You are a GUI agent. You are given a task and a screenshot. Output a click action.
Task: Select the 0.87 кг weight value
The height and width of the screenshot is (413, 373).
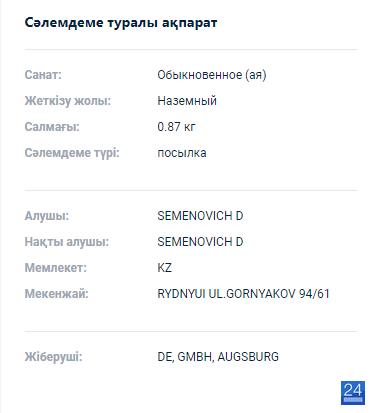pyautogui.click(x=176, y=127)
